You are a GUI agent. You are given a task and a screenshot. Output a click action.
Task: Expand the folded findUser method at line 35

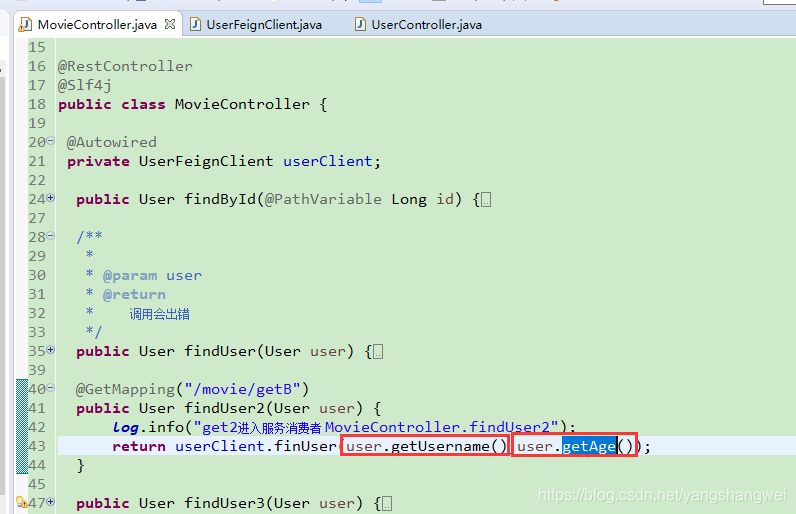click(50, 351)
